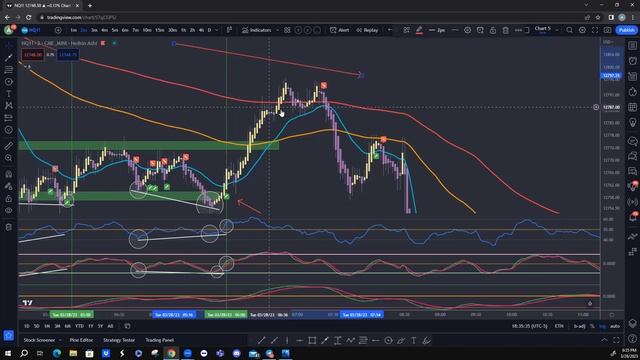640x360 pixels.
Task: Select the text annotation tool in sidebar
Action: (x=9, y=93)
